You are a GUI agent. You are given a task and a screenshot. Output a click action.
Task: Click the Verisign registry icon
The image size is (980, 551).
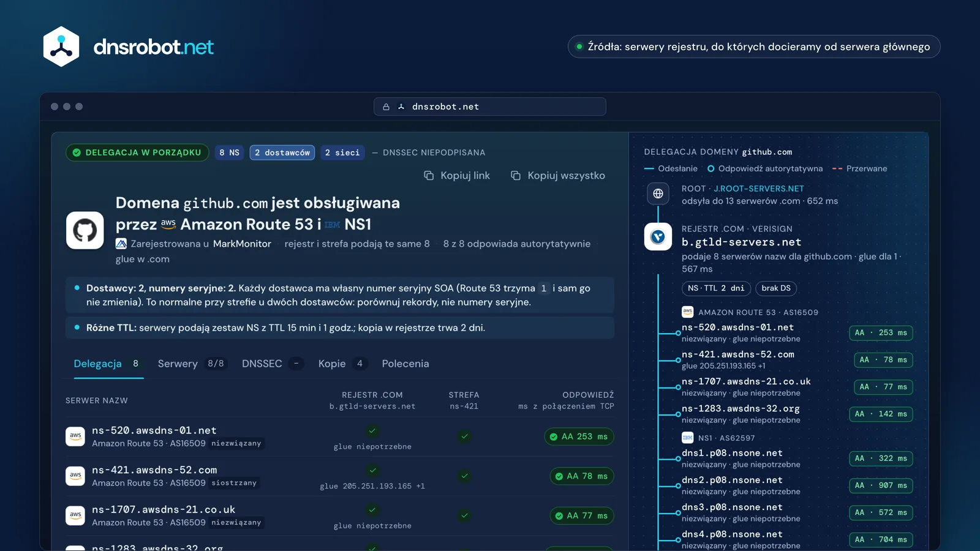pyautogui.click(x=658, y=236)
